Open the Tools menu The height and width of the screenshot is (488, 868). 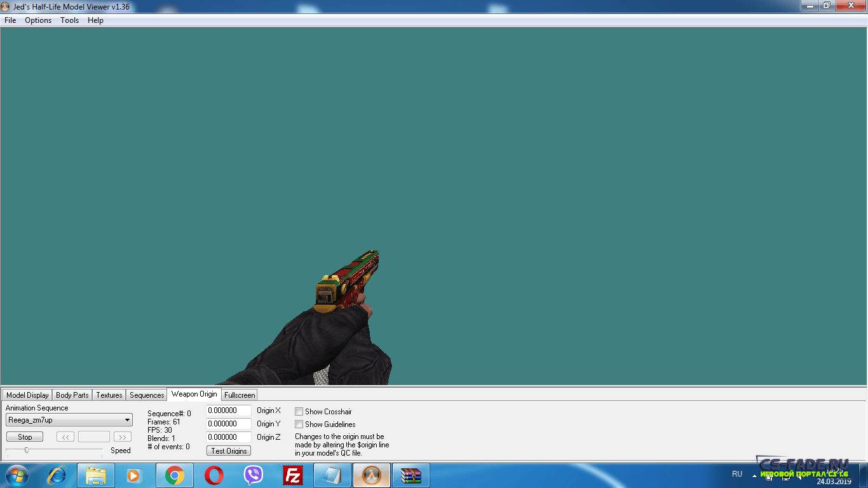(x=70, y=20)
